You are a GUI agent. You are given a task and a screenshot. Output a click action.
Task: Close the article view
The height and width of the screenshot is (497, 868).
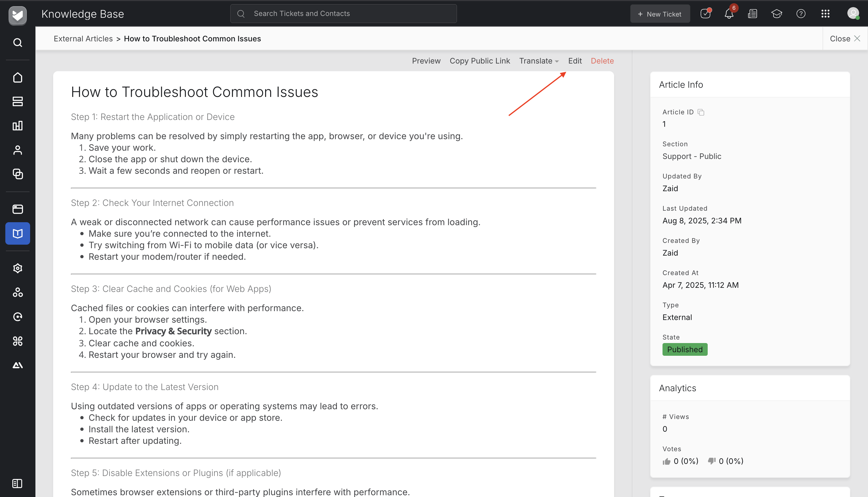(845, 39)
